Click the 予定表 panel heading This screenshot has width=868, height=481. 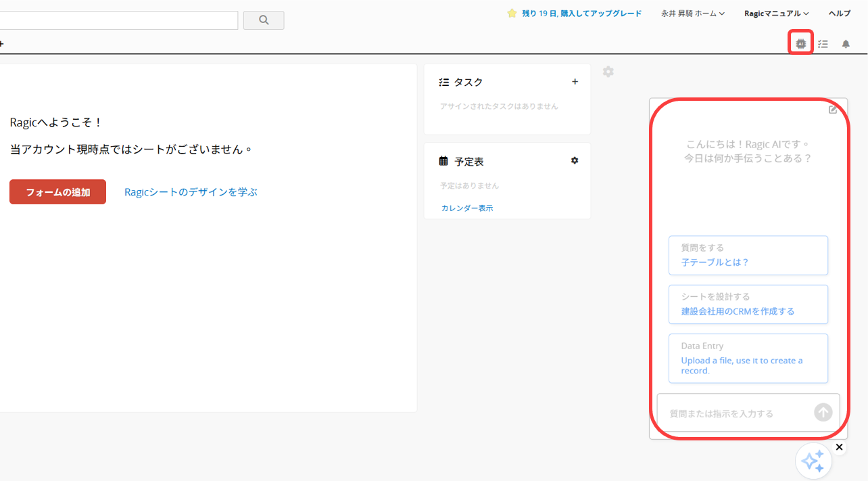pos(469,162)
